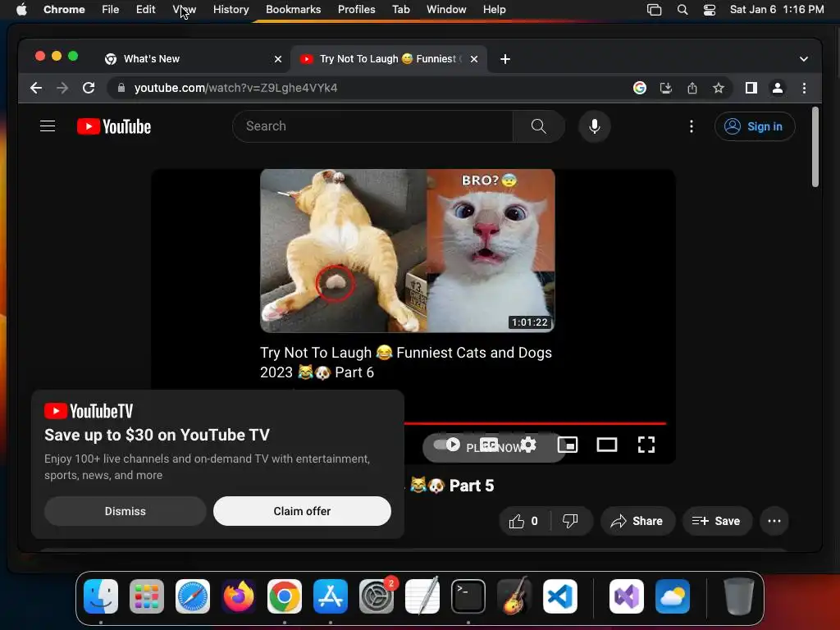Open Safari from the dock

(193, 596)
